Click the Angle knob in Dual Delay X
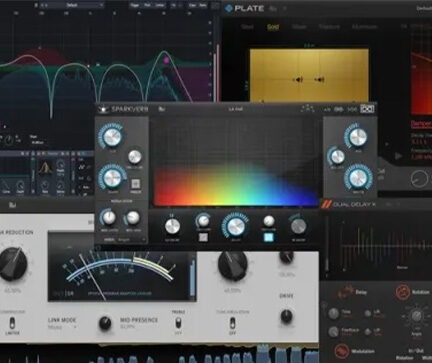Screen dimensions: 432x363 [416, 315]
